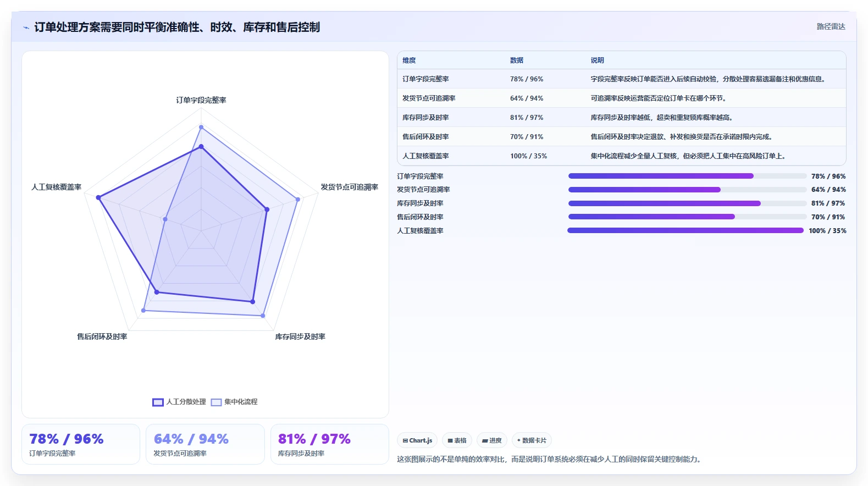Toggle the 集中化流程 legend item
The height and width of the screenshot is (486, 868).
234,402
